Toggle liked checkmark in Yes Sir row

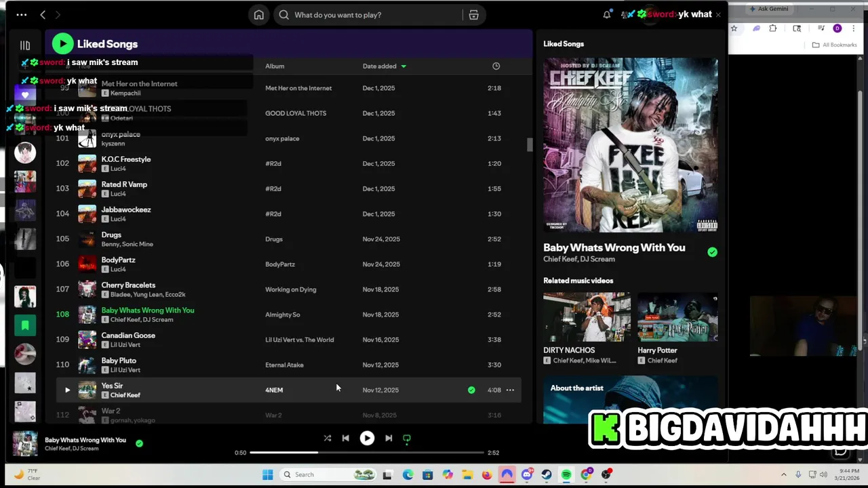[x=471, y=390]
